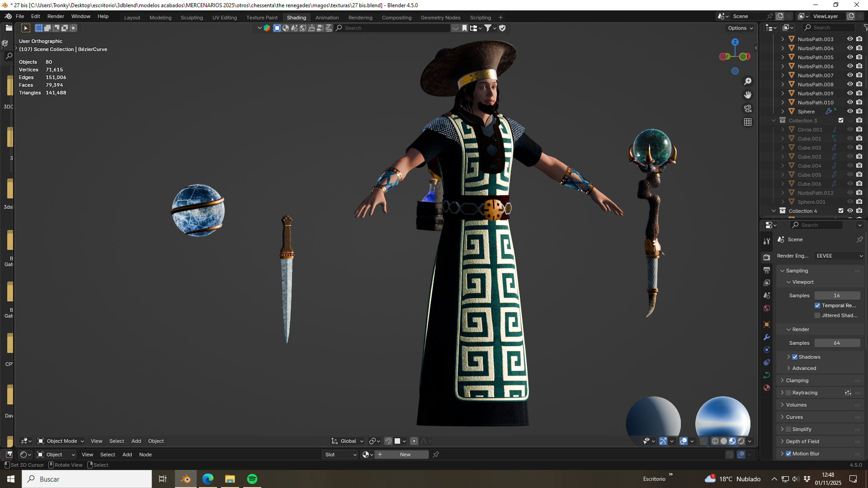The height and width of the screenshot is (488, 868).
Task: Uncheck Collection 3 exclude checkbox
Action: (841, 121)
